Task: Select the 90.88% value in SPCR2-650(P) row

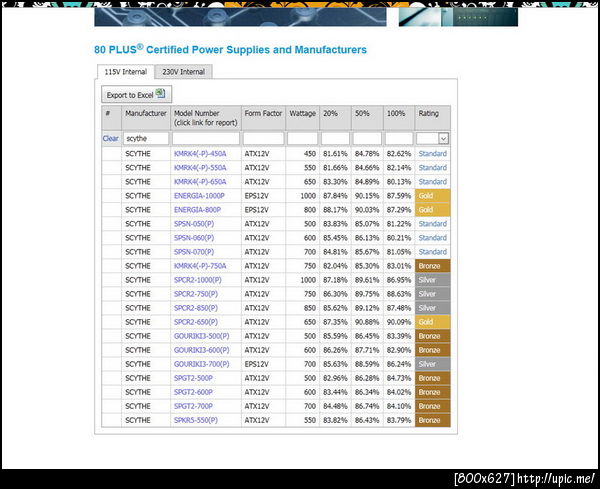Action: (x=367, y=322)
